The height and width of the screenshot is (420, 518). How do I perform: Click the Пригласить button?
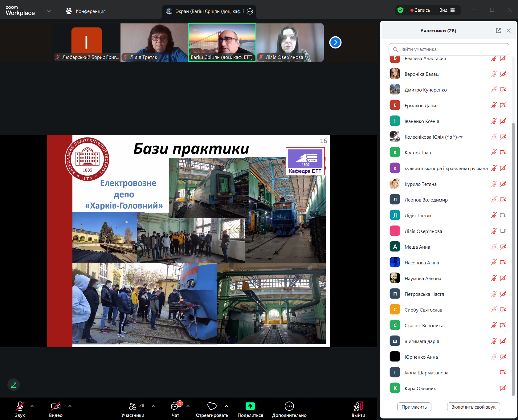pos(414,407)
